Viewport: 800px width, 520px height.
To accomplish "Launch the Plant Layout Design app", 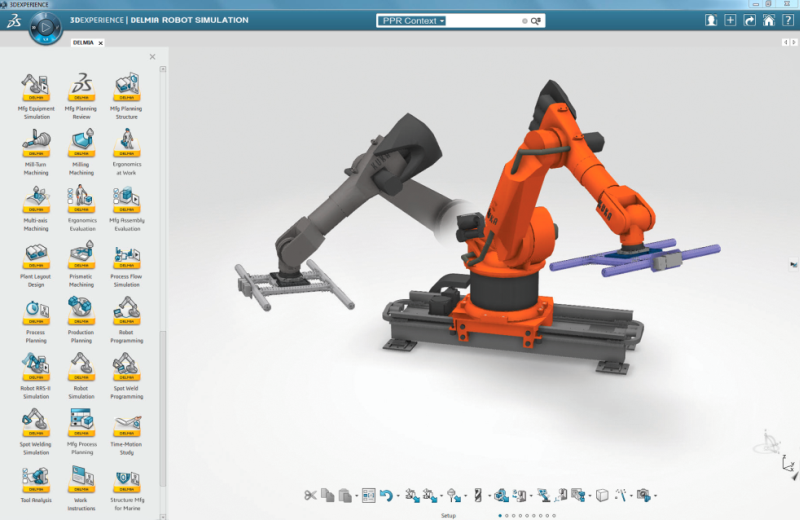I will (36, 264).
